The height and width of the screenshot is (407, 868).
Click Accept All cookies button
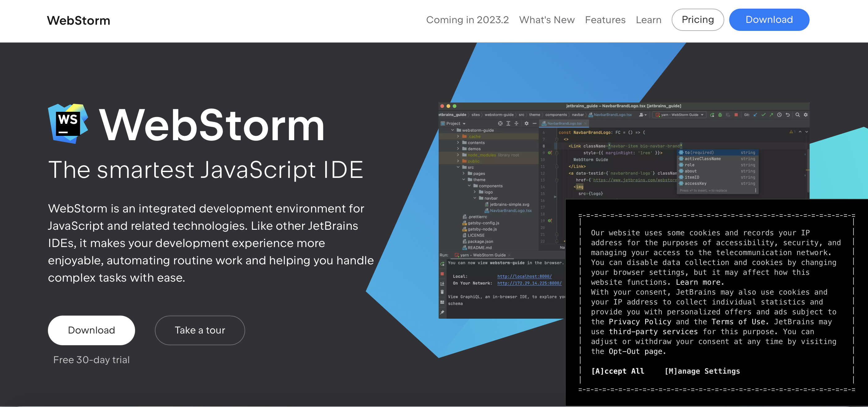616,371
